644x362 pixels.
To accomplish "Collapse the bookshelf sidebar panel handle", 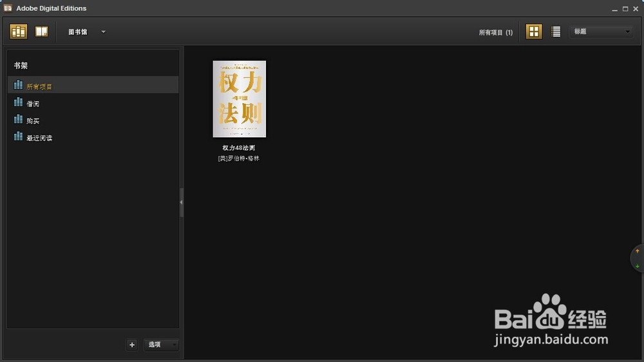I will point(181,202).
